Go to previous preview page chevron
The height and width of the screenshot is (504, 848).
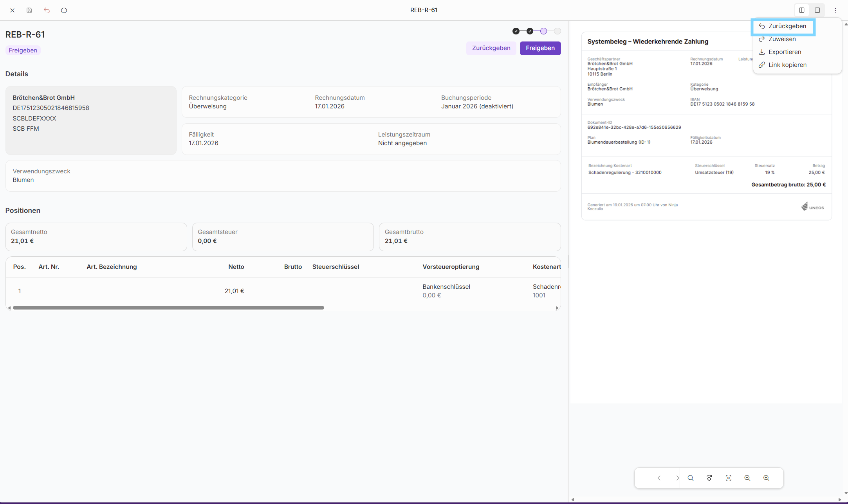[x=659, y=478]
